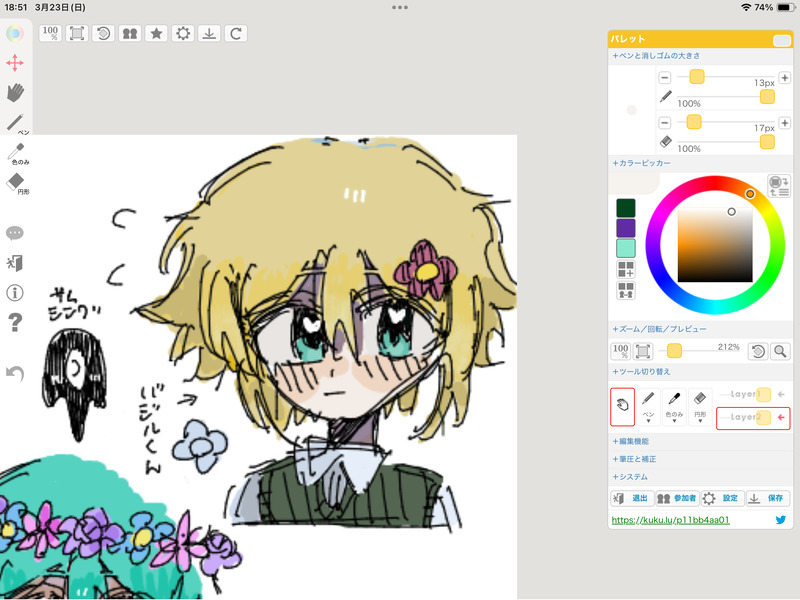Click the reset rotation icon in top toolbar
The width and height of the screenshot is (800, 600).
click(x=103, y=34)
